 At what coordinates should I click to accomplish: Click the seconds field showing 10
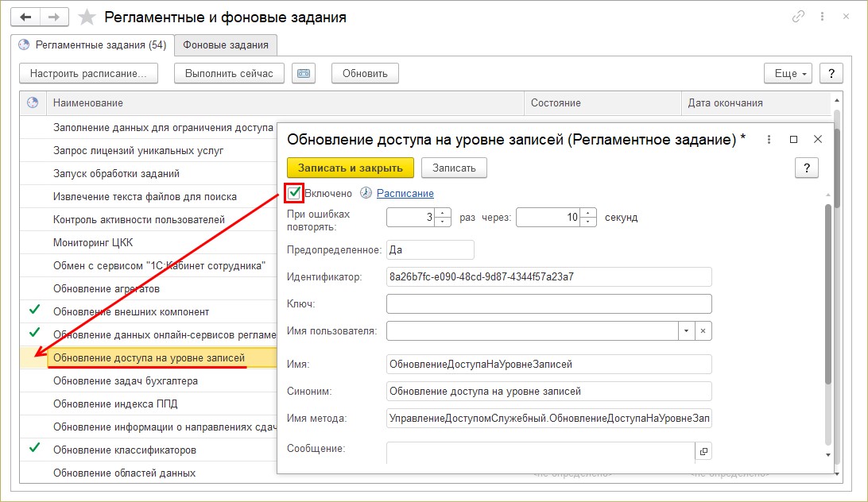pyautogui.click(x=548, y=218)
